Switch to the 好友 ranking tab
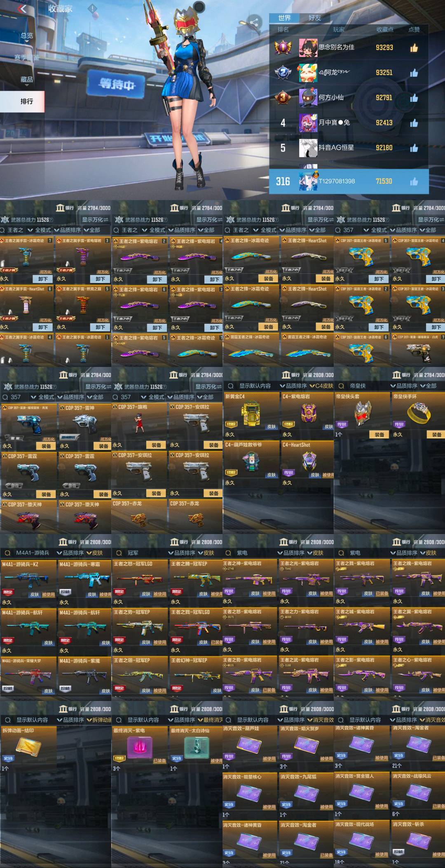The height and width of the screenshot is (868, 445). tap(315, 18)
